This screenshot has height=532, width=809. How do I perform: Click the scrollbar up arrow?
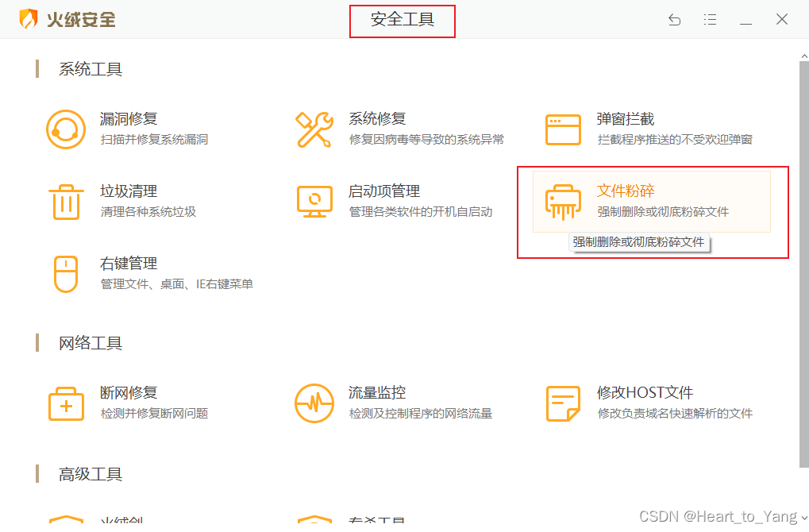click(x=804, y=56)
